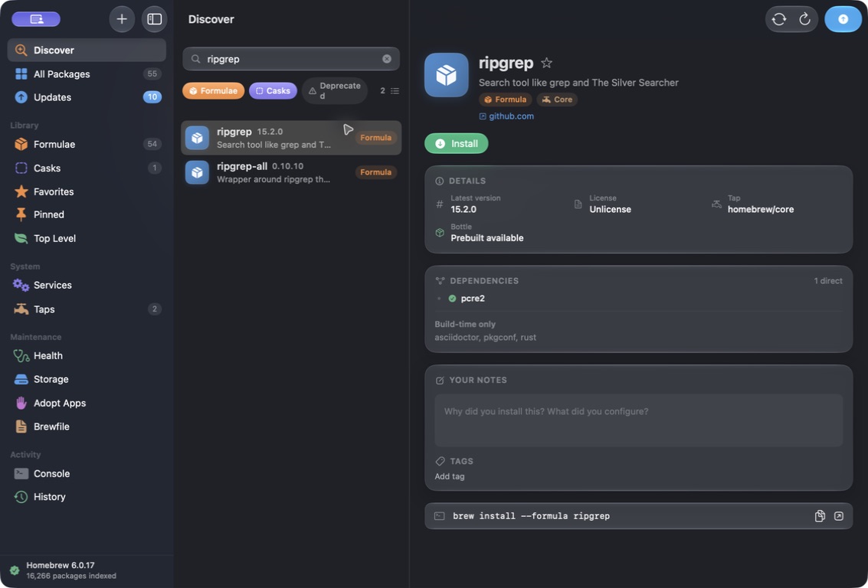Click the Top Level leaf icon
The image size is (868, 588).
click(x=21, y=238)
